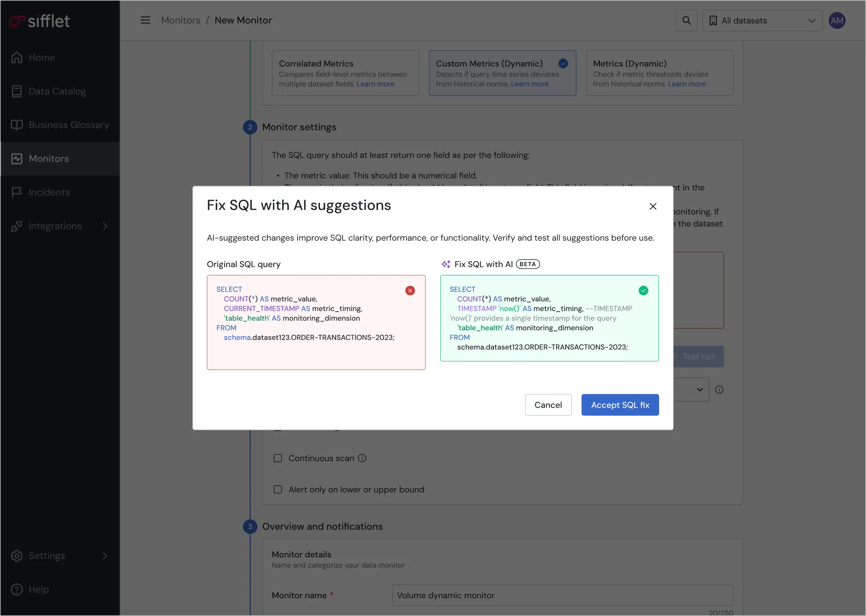Click the Incidents flag icon
Viewport: 866px width, 616px height.
pos(16,192)
